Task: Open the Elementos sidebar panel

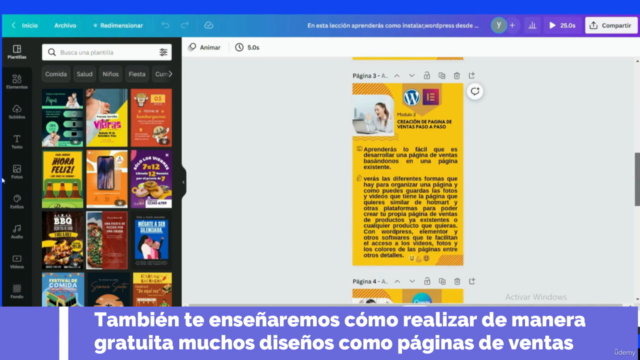Action: tap(17, 82)
